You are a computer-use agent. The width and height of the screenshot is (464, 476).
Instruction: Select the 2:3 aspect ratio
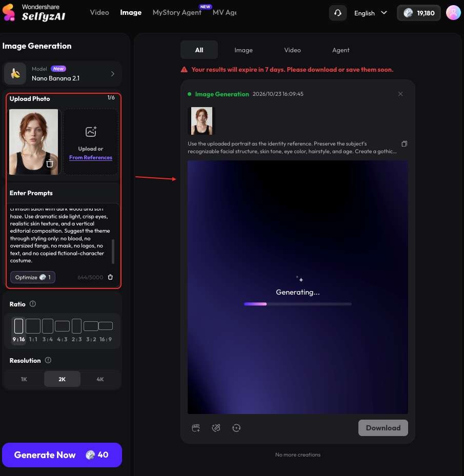(76, 330)
